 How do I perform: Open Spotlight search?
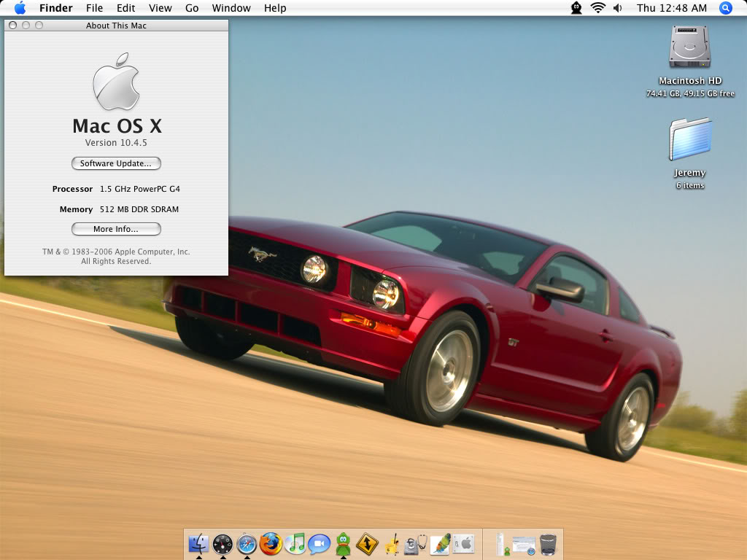point(726,7)
